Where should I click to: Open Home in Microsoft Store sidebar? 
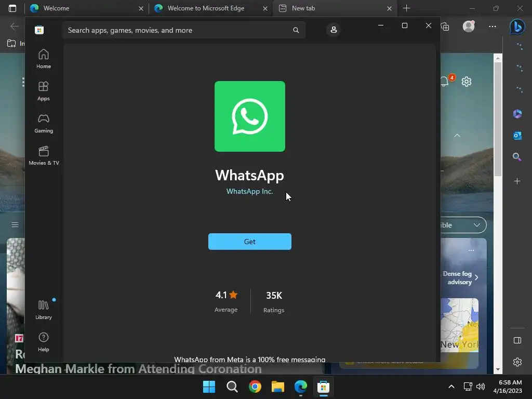pos(44,59)
